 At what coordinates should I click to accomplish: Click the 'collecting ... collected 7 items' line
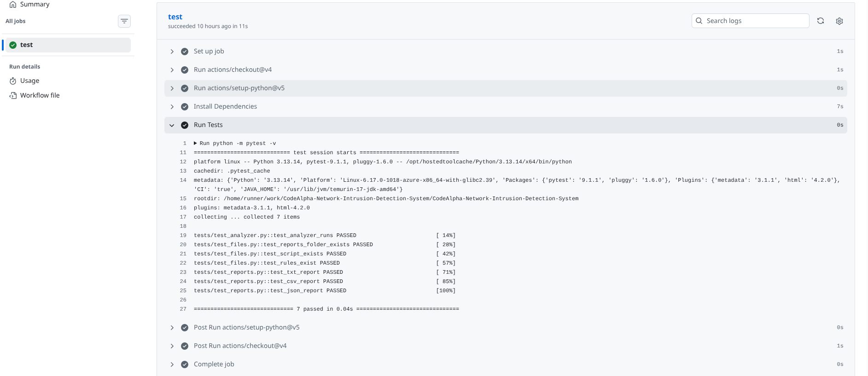tap(247, 217)
